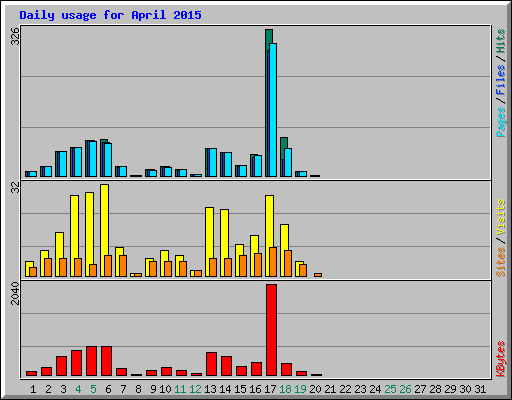Image resolution: width=512 pixels, height=400 pixels.
Task: Click the 2040 KBytes scale value
Action: tap(15, 293)
